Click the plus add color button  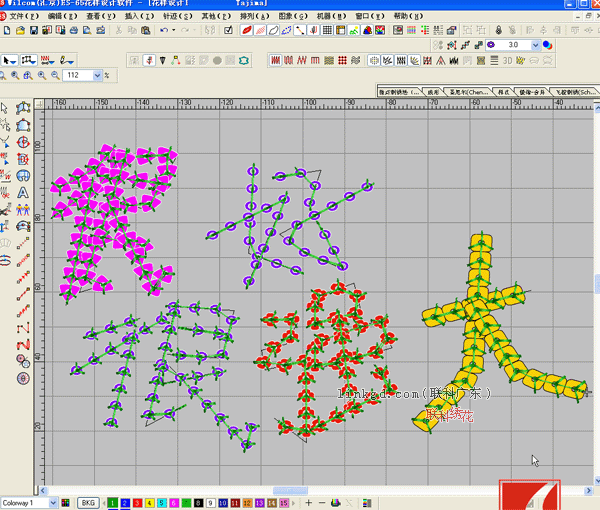308,502
